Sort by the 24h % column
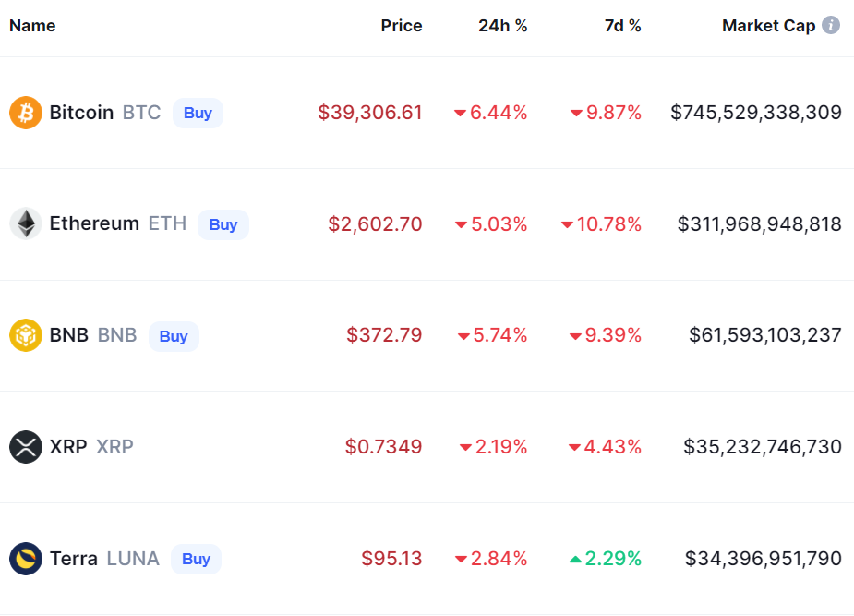The height and width of the screenshot is (616, 854). 503,26
